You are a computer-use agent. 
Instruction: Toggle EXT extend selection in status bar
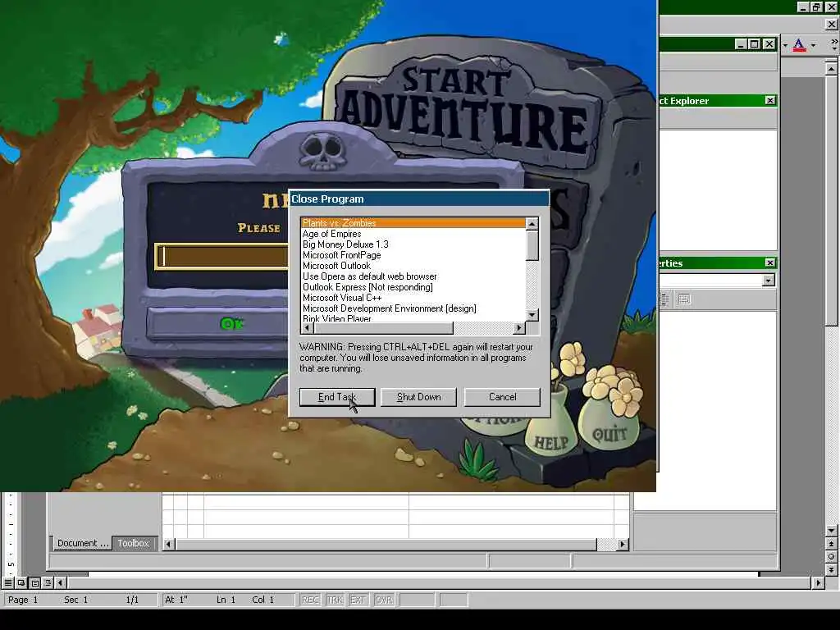pyautogui.click(x=358, y=600)
